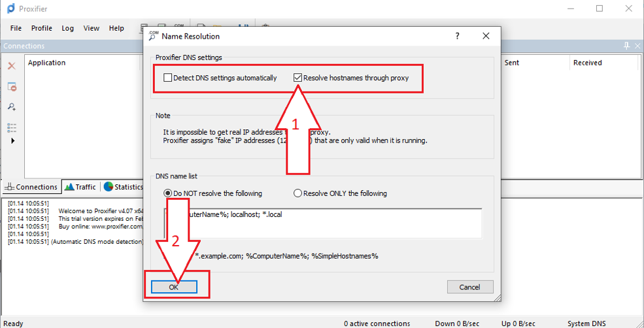Click inside the DNS name list text box

point(323,223)
